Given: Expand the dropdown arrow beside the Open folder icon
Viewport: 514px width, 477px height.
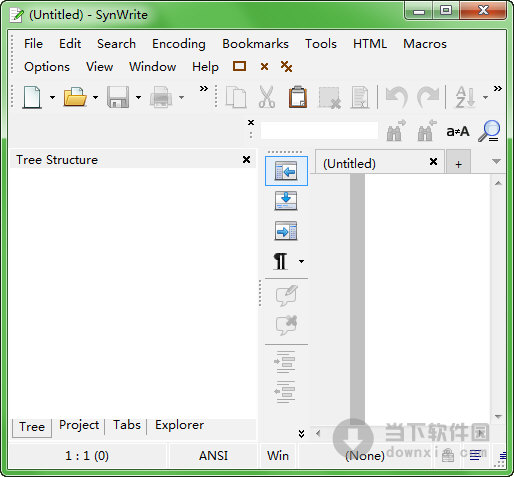Looking at the screenshot, I should [95, 97].
